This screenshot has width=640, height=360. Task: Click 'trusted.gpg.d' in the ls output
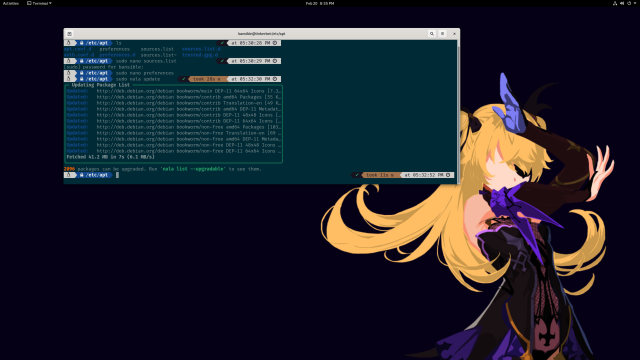pos(200,55)
